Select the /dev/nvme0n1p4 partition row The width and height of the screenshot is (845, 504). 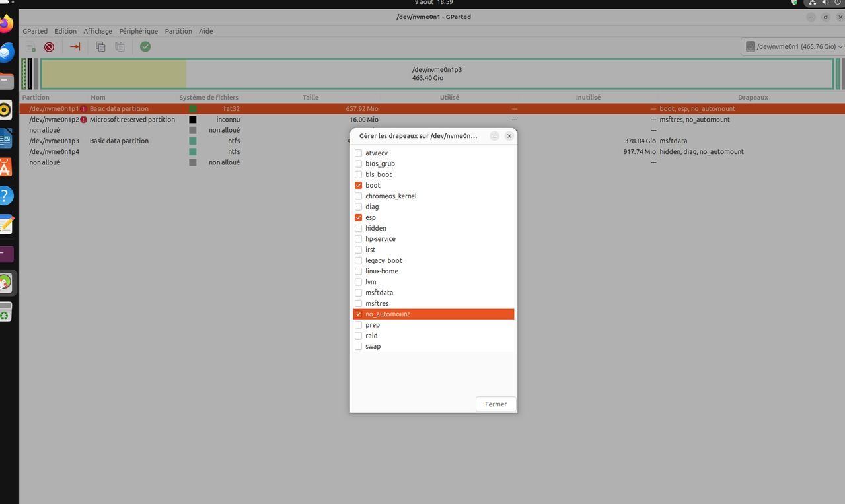click(432, 152)
